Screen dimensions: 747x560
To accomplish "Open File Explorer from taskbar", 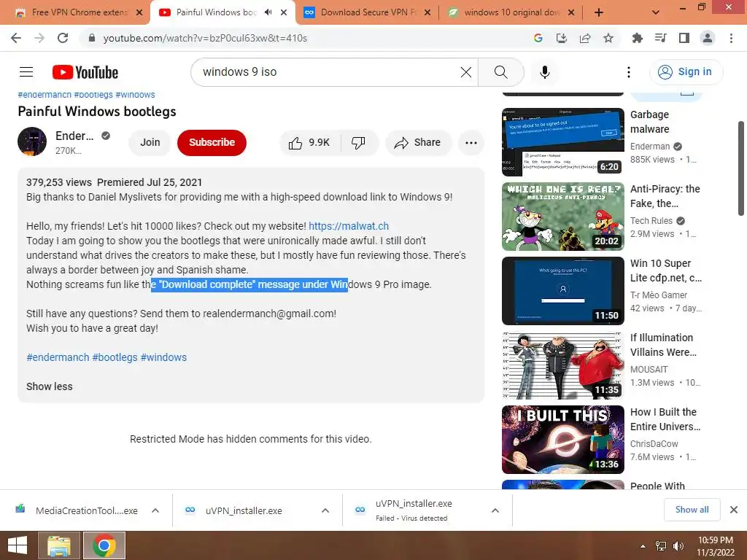I will [x=58, y=545].
